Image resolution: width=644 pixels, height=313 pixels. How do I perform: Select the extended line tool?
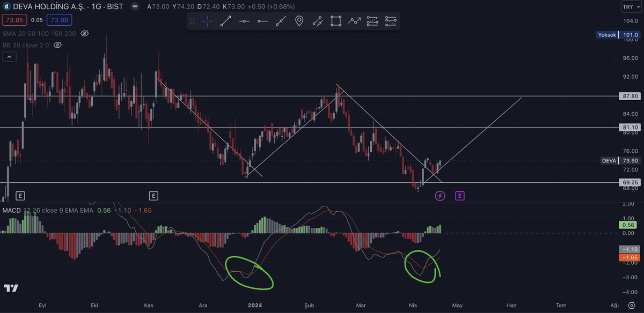click(x=281, y=21)
